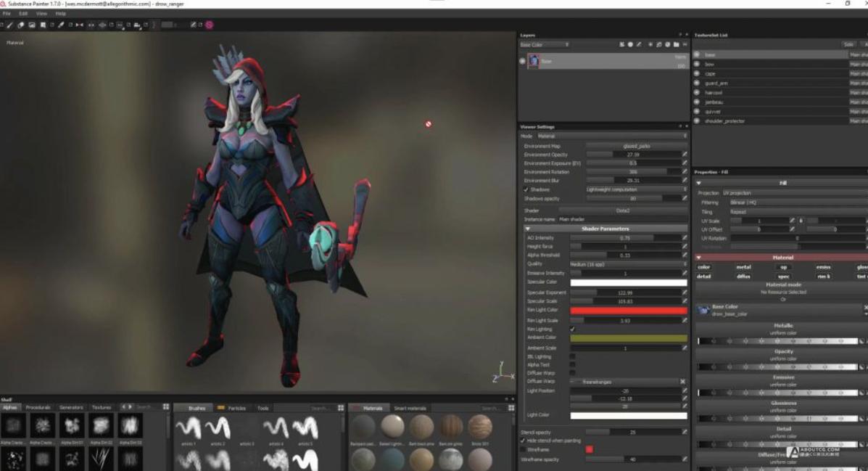
Task: Click the red Rim Light Color swatch
Action: pos(628,311)
